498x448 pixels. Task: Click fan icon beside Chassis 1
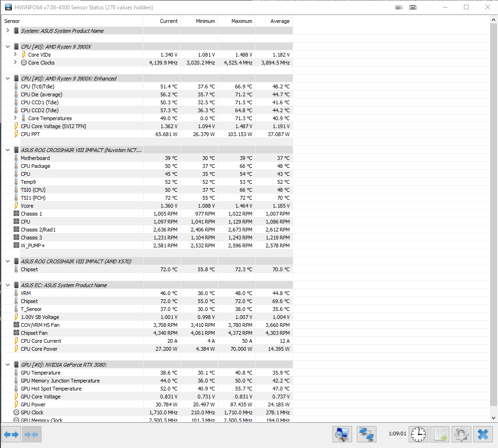coord(16,214)
